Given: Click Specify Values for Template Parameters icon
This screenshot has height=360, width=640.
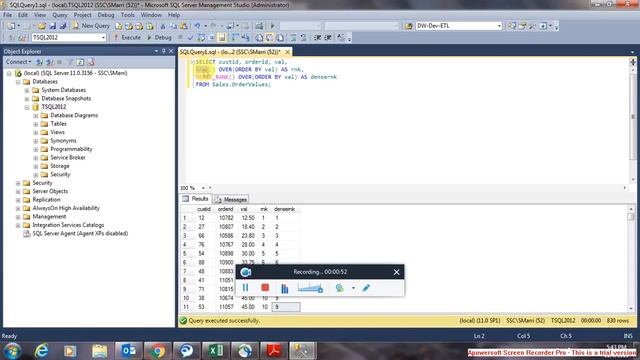Looking at the screenshot, I should point(341,38).
